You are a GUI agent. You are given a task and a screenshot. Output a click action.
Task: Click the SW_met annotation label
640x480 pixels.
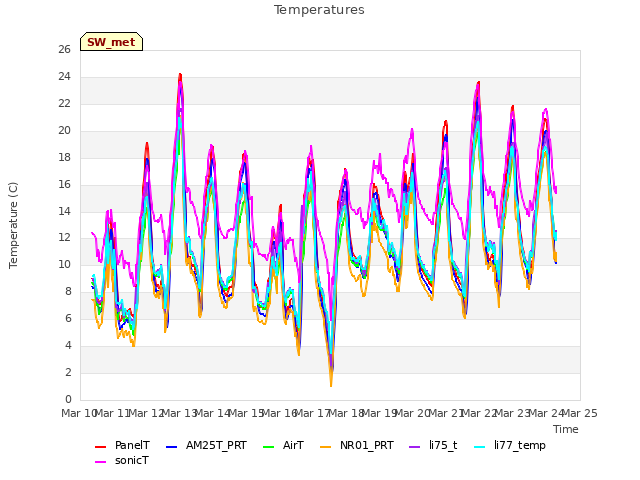[111, 42]
